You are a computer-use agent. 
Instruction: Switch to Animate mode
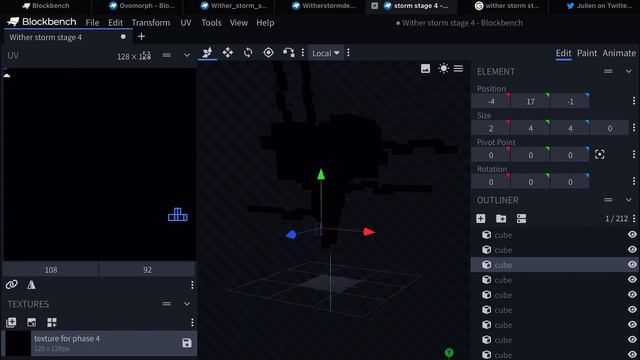click(x=619, y=53)
